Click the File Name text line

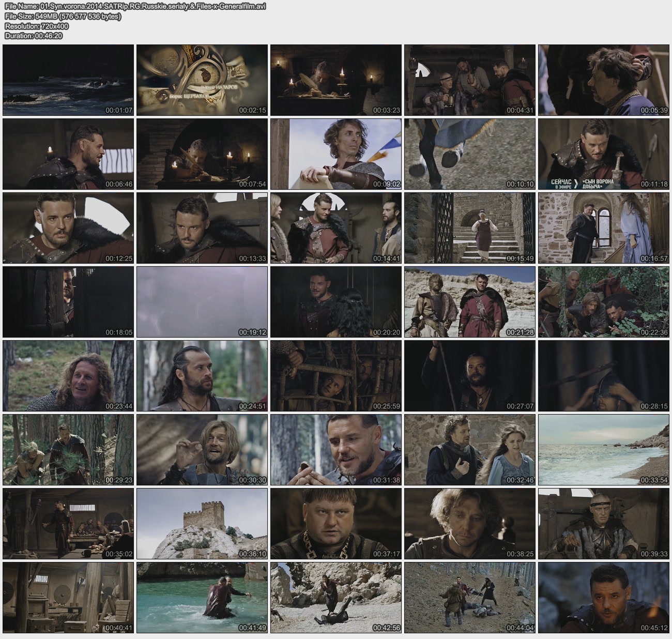click(x=135, y=7)
